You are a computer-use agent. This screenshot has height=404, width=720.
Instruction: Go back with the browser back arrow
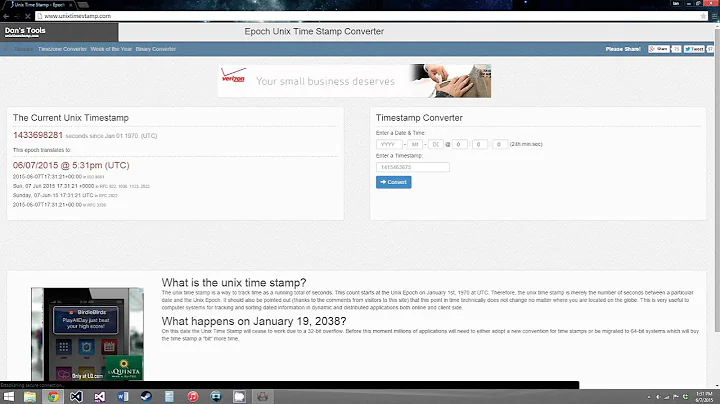6,16
